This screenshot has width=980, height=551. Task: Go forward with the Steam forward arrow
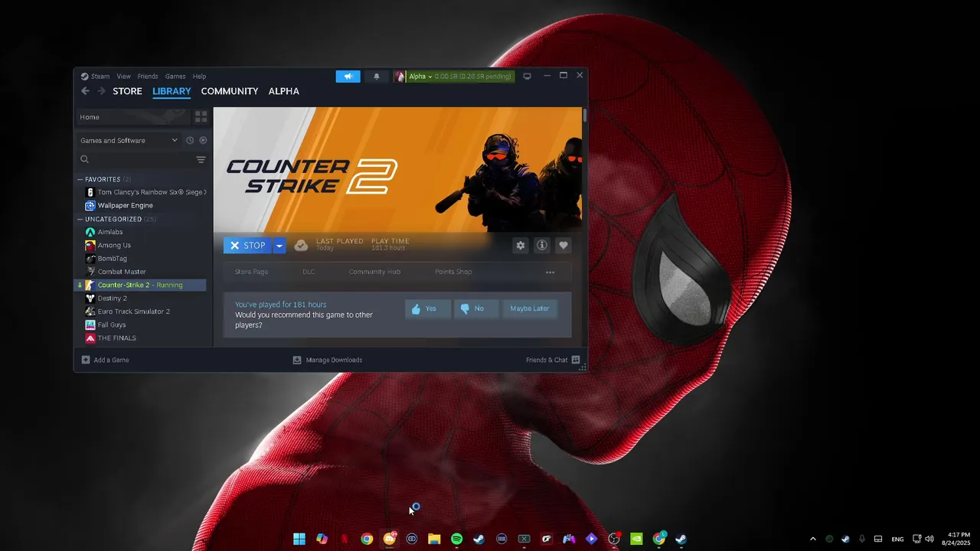pyautogui.click(x=101, y=91)
